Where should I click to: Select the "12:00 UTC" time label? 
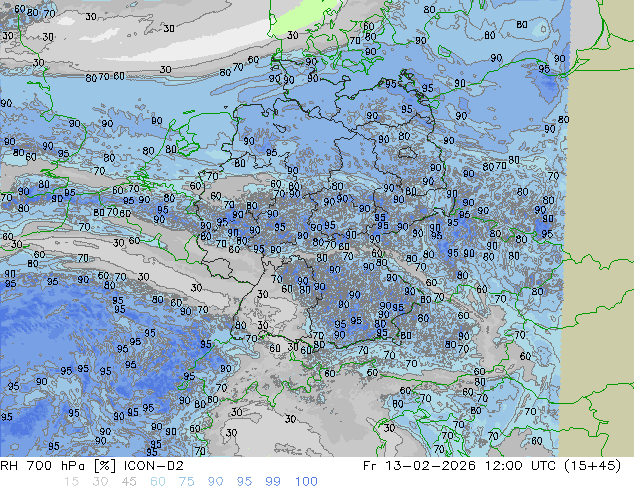[522, 466]
